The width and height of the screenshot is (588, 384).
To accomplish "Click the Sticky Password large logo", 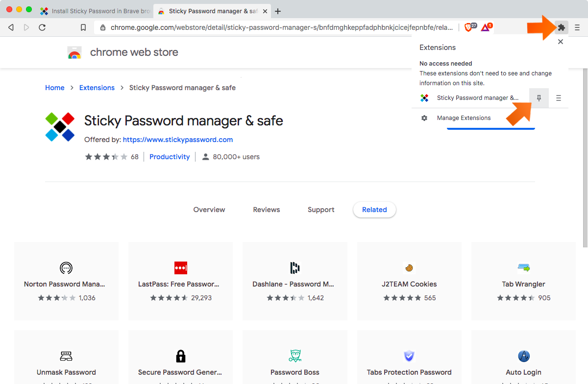I will tap(60, 127).
